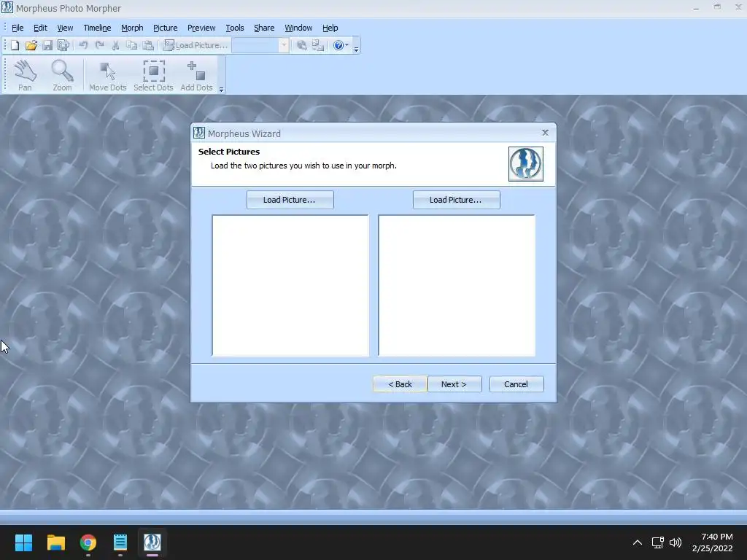The width and height of the screenshot is (747, 560).
Task: Open the Tools menu
Action: pos(234,28)
